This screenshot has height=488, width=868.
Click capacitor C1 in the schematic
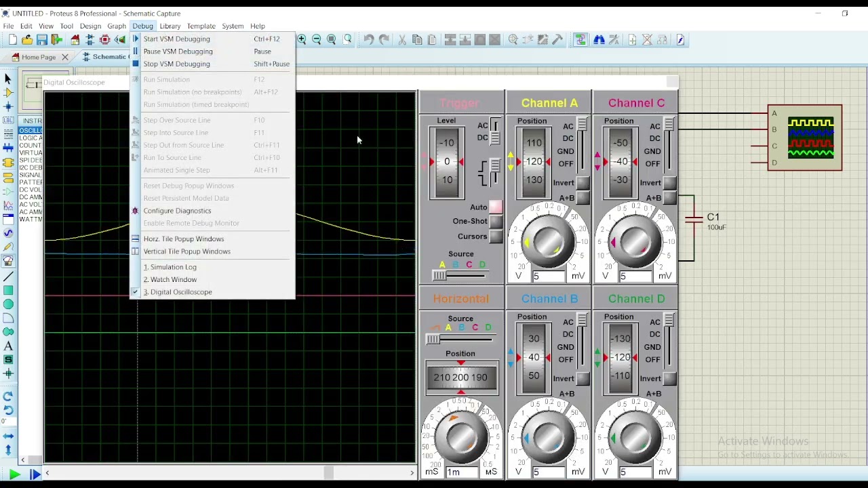694,218
